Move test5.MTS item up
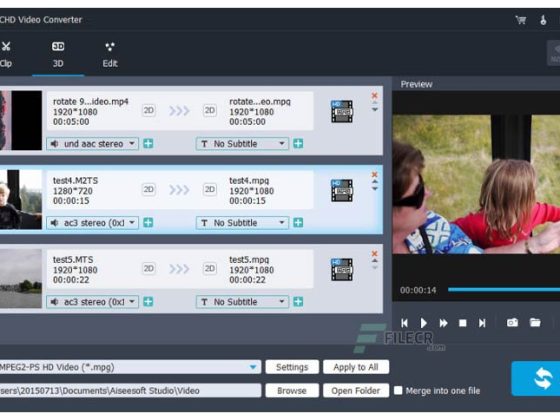The width and height of the screenshot is (560, 420). (375, 260)
